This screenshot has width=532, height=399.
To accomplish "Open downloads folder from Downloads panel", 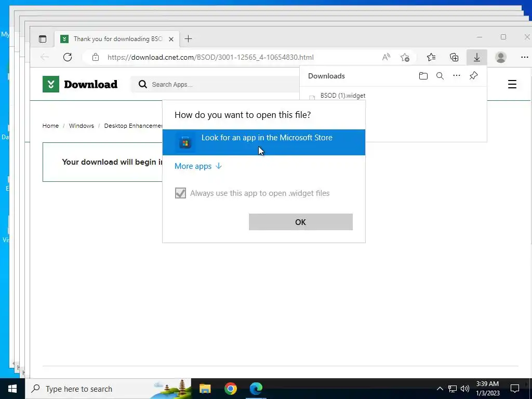I will [x=423, y=76].
